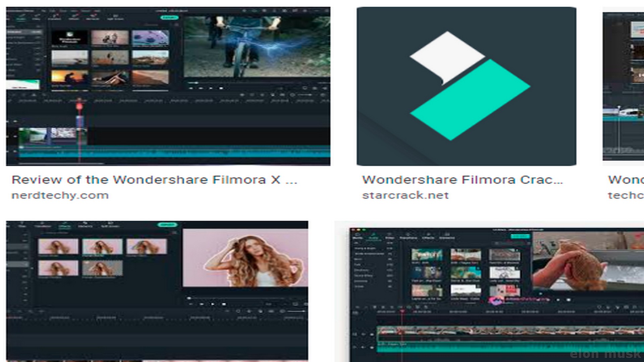
Task: Click timeline zoom slider in woman screenshot
Action: 295,311
